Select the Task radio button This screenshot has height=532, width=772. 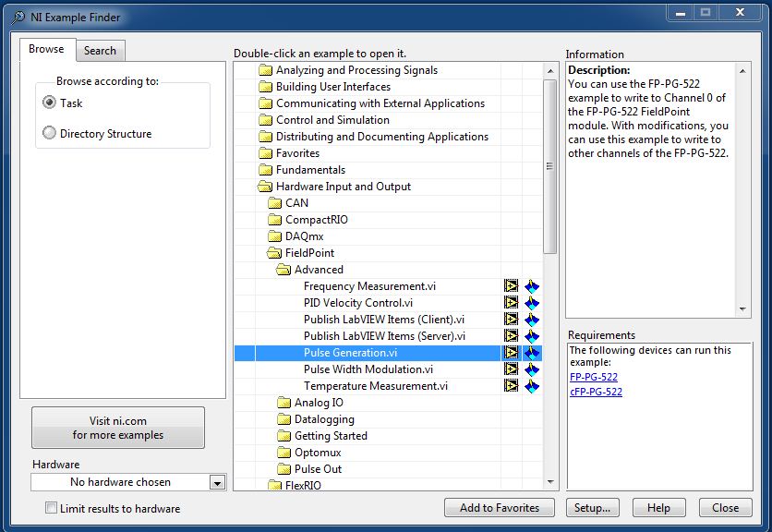[49, 103]
